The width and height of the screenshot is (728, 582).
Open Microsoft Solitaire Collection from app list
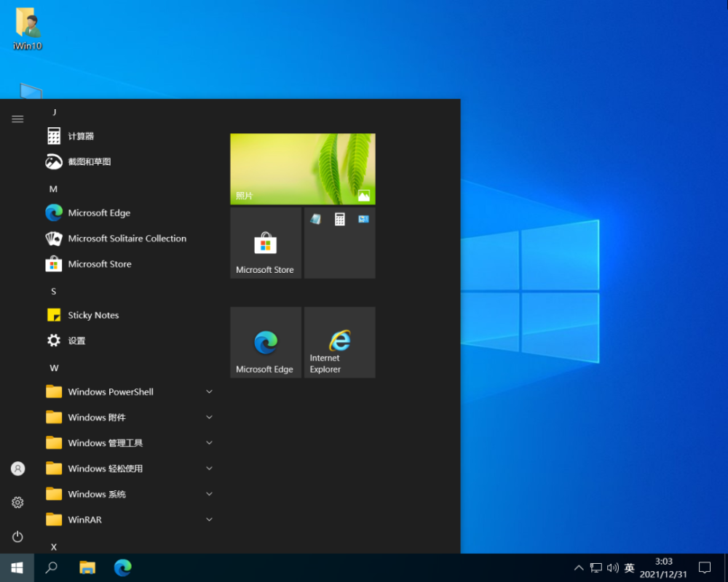(x=127, y=239)
